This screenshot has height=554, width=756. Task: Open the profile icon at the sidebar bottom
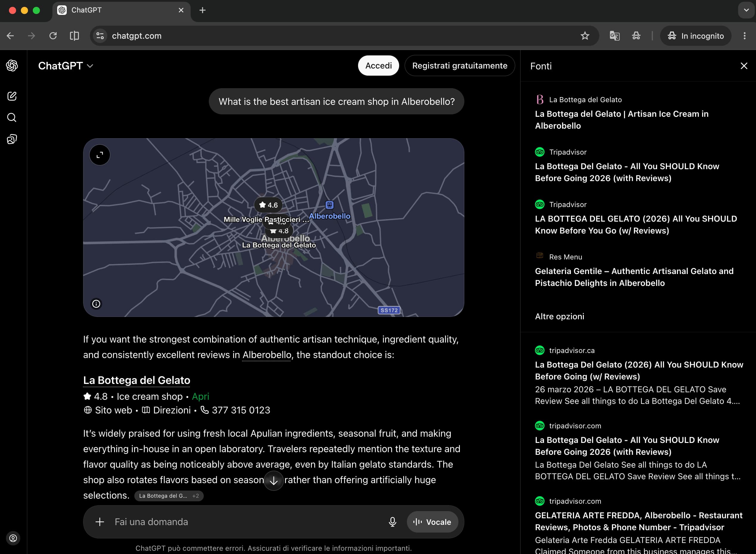13,538
